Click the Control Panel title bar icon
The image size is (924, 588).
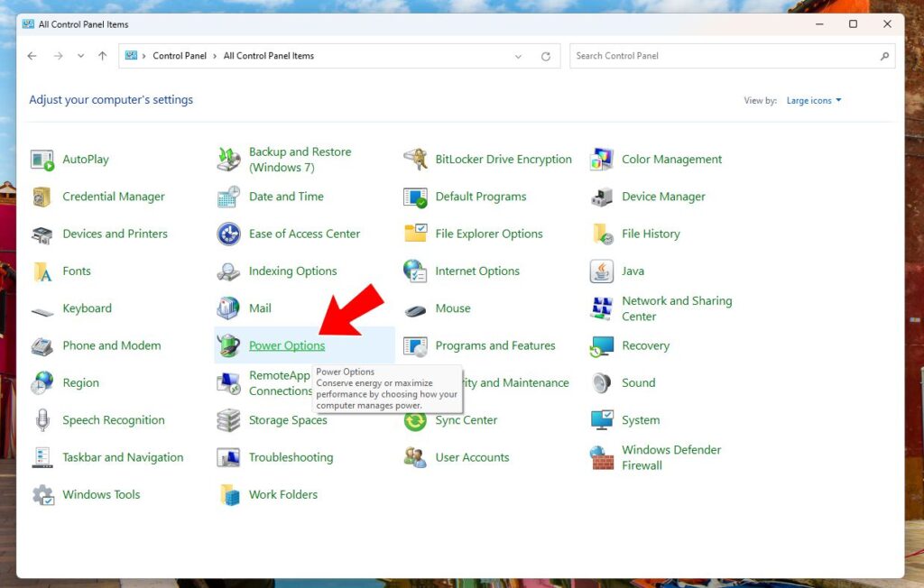tap(28, 24)
